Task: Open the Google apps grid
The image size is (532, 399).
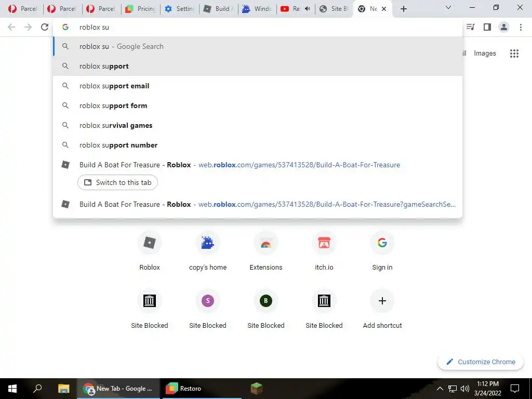Action: point(514,54)
